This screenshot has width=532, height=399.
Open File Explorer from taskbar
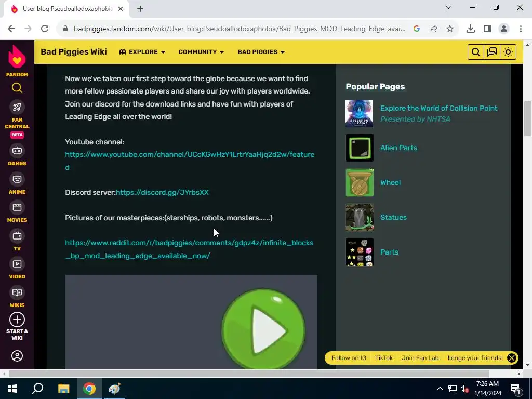click(x=63, y=389)
